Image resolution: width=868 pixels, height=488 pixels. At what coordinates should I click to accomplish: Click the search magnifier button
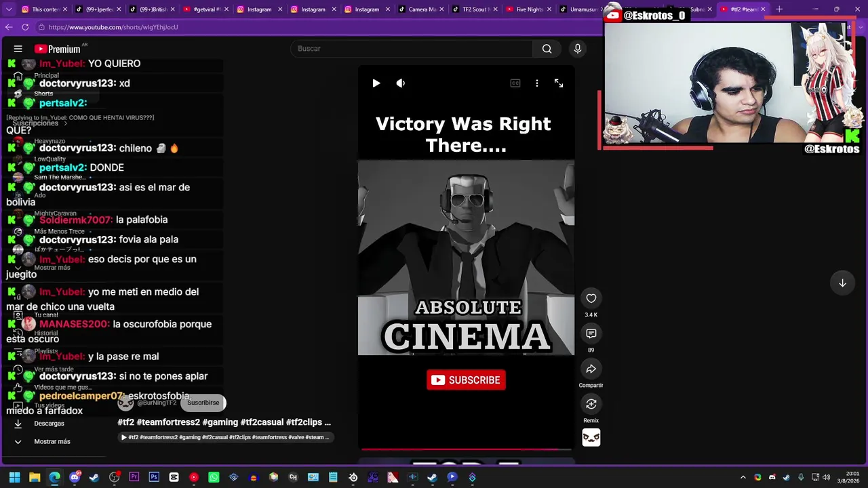(x=547, y=49)
